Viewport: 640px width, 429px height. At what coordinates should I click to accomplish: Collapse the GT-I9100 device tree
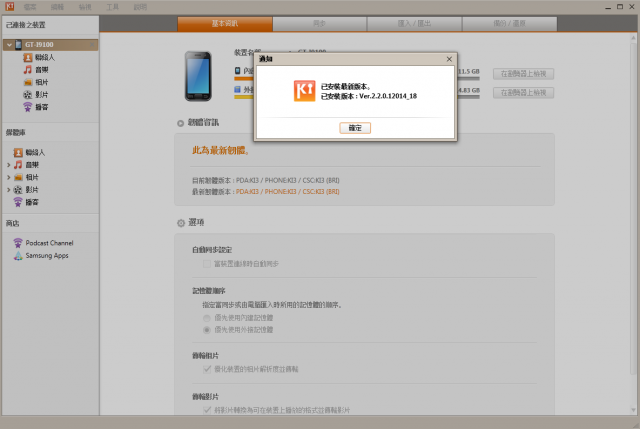tap(9, 44)
